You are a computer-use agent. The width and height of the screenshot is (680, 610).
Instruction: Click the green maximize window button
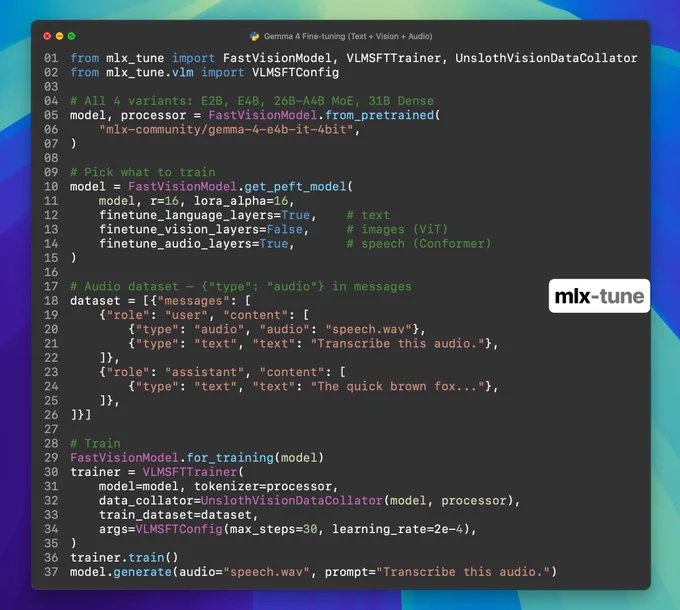coord(72,36)
